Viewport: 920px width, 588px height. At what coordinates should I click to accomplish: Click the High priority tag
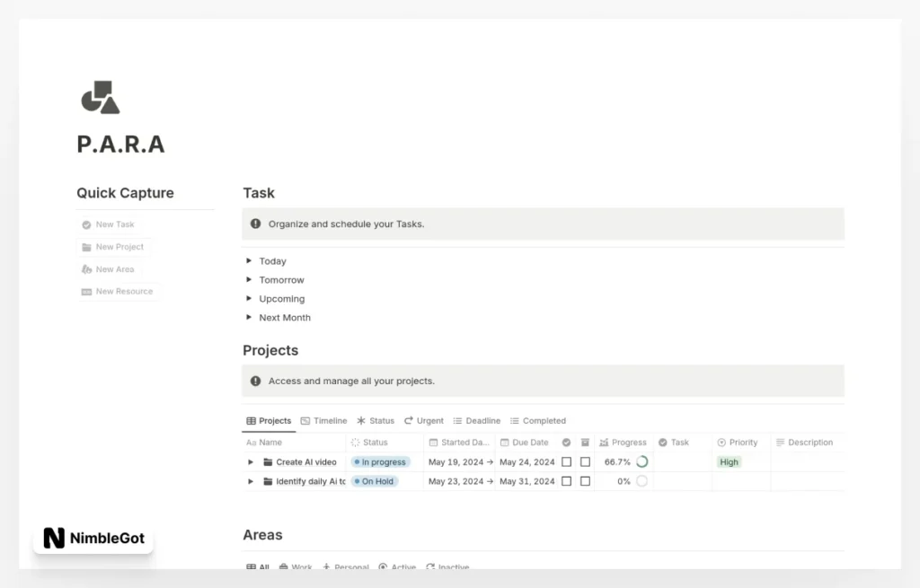[x=729, y=461]
